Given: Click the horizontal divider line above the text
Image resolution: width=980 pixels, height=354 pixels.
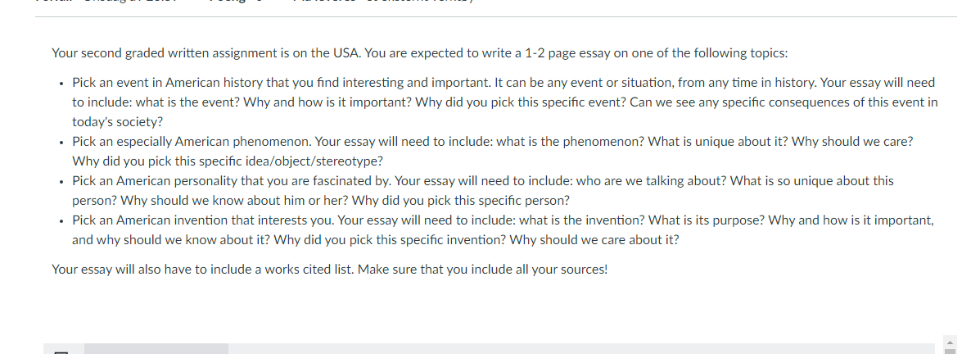Looking at the screenshot, I should [495, 17].
